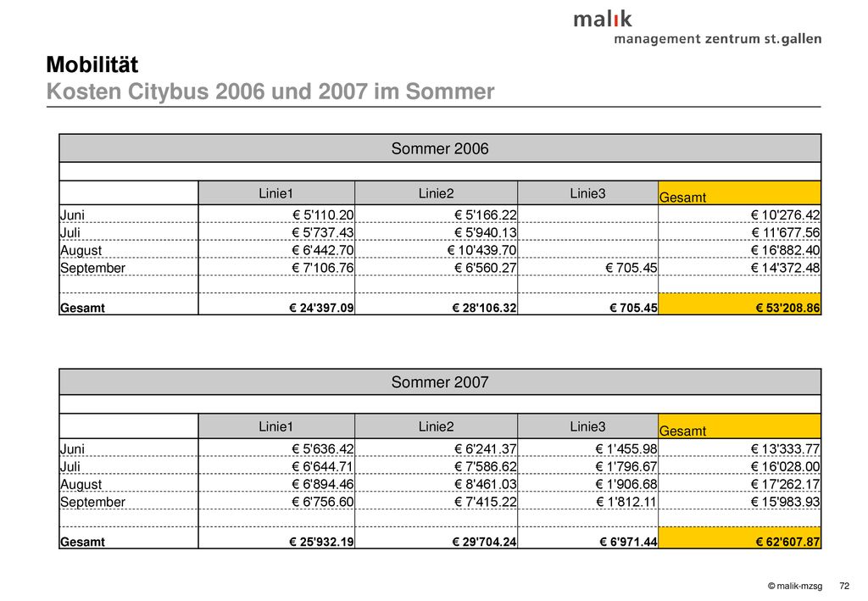868x601 pixels.
Task: Click value € 6'442.70 in August row
Action: (x=323, y=250)
